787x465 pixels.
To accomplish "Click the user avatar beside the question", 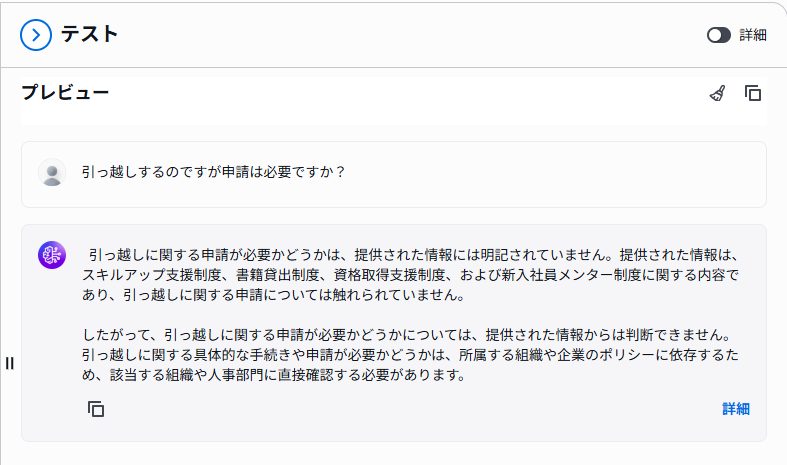I will pyautogui.click(x=52, y=173).
